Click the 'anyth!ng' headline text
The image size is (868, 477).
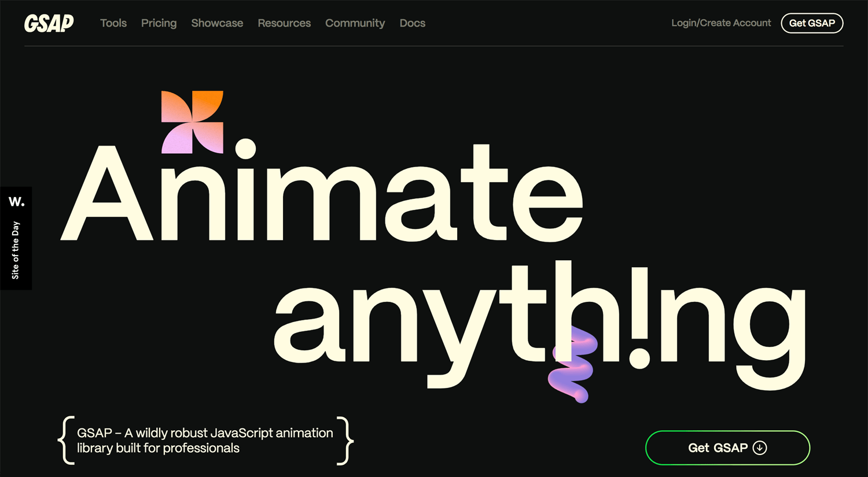tap(539, 325)
